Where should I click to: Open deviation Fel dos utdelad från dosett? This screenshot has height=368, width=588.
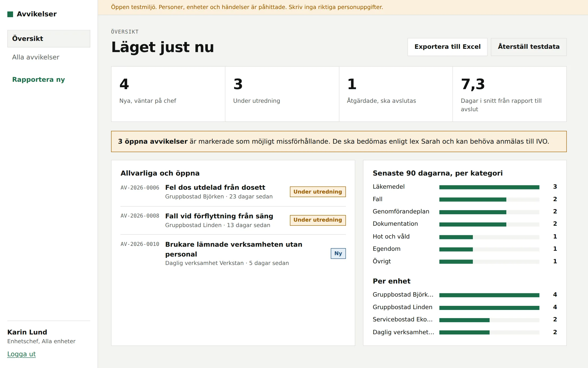coord(215,188)
